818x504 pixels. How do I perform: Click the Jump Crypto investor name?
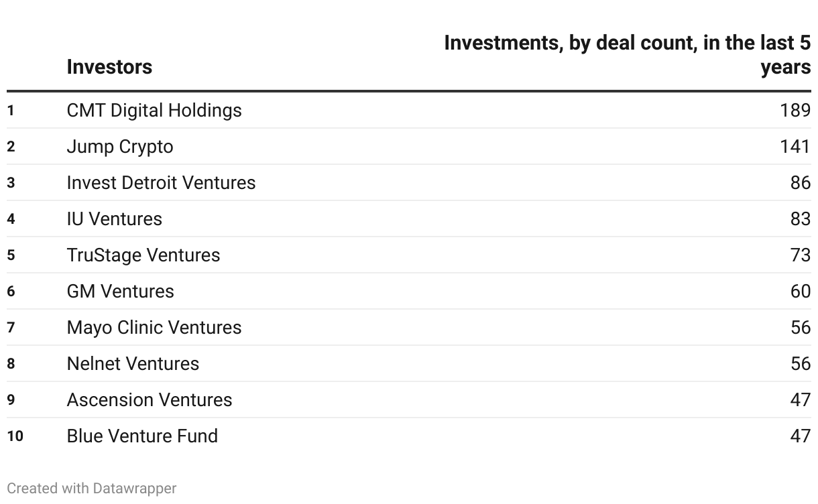coord(120,146)
